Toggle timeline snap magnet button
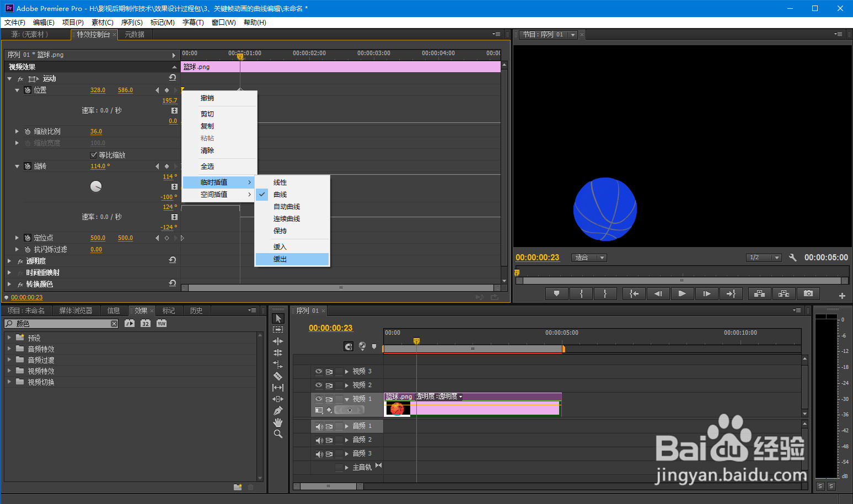Viewport: 853px width, 504px height. pos(348,346)
